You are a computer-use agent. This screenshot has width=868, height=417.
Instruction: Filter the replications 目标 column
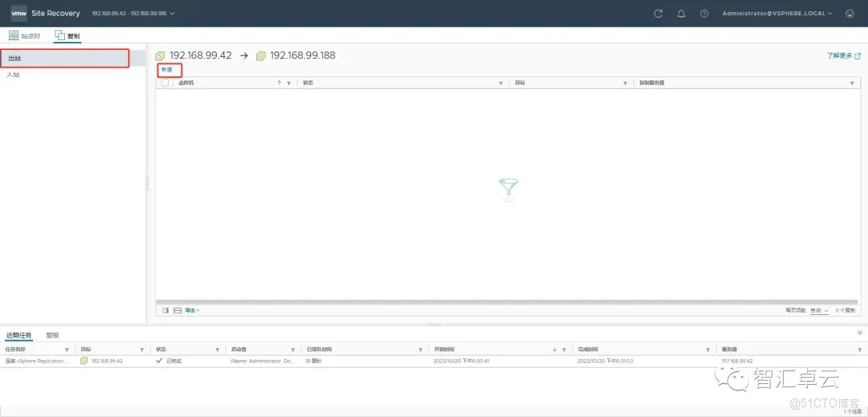click(625, 83)
